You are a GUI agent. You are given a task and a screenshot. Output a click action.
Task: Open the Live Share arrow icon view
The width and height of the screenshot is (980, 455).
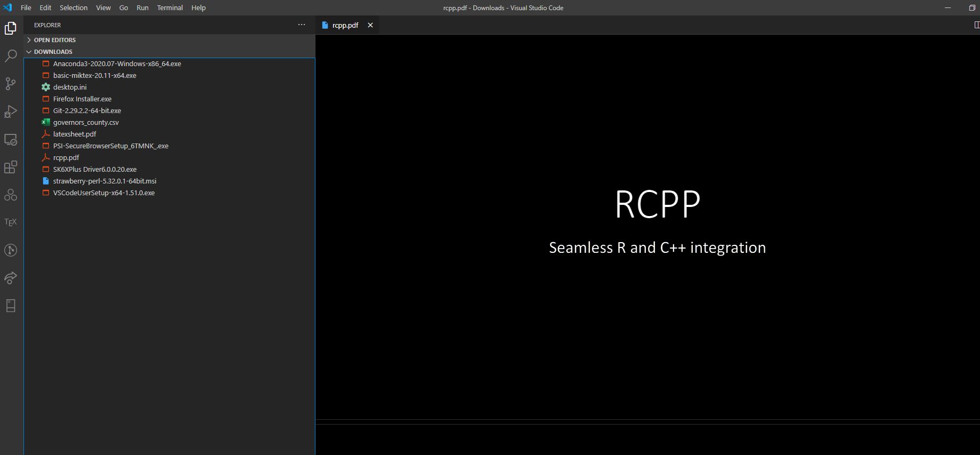(11, 278)
